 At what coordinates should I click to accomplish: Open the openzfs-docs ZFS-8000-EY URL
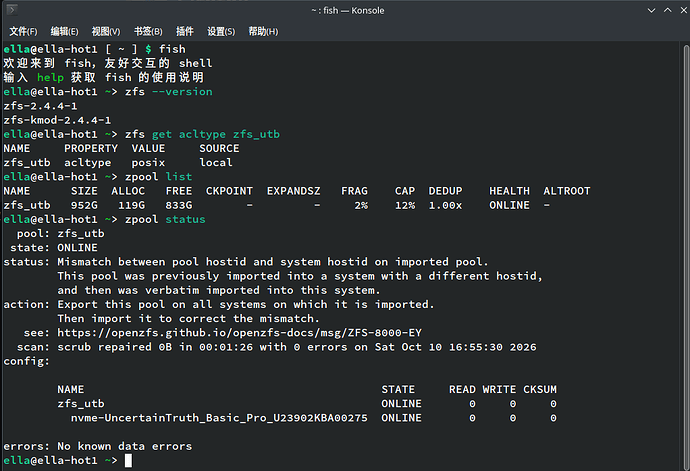tap(239, 333)
